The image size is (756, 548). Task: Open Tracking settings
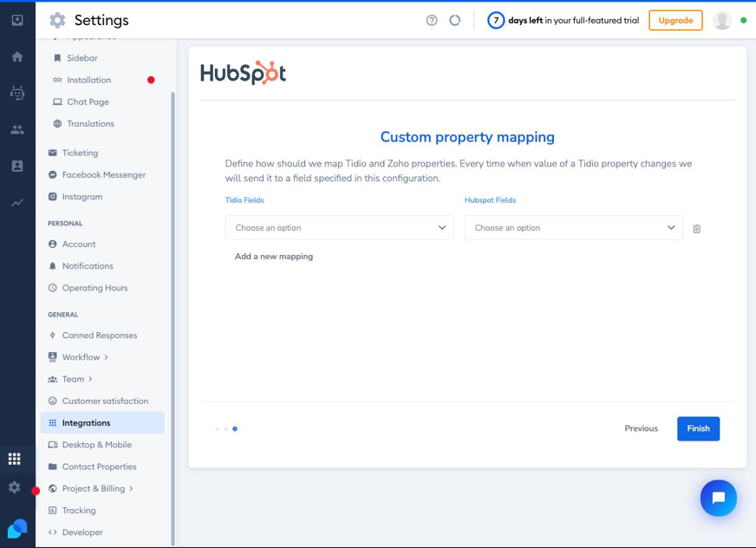79,511
